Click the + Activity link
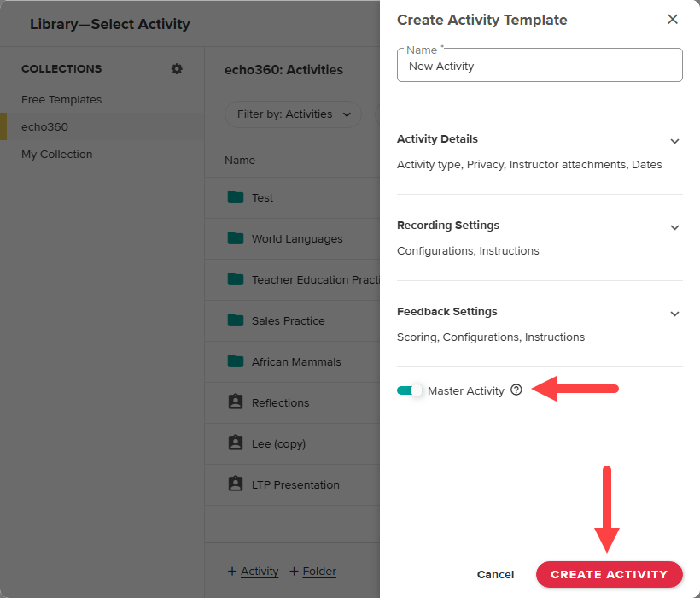 click(253, 571)
